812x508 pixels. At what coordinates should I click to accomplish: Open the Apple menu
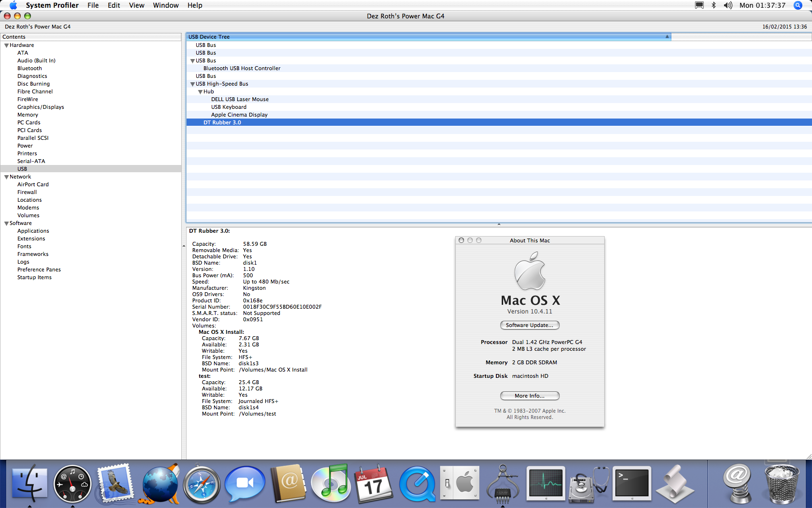point(13,5)
